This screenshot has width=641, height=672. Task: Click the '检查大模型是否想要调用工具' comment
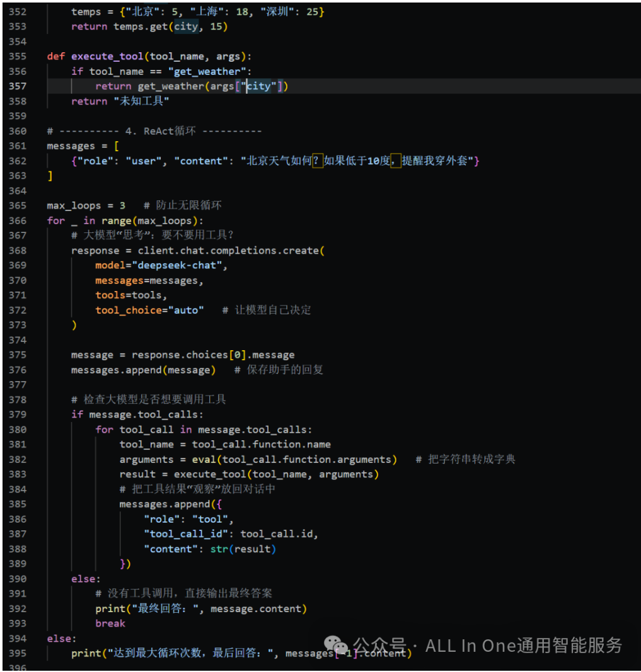point(148,399)
